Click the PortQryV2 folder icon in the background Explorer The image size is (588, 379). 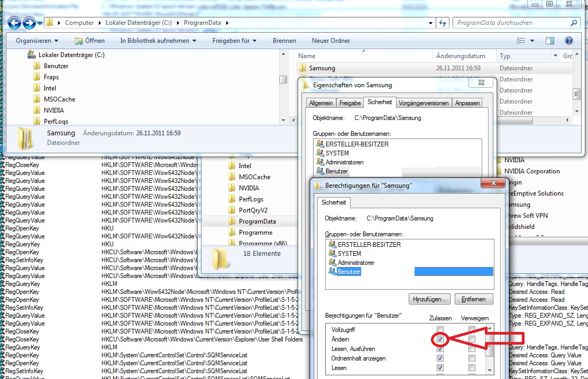[x=232, y=210]
